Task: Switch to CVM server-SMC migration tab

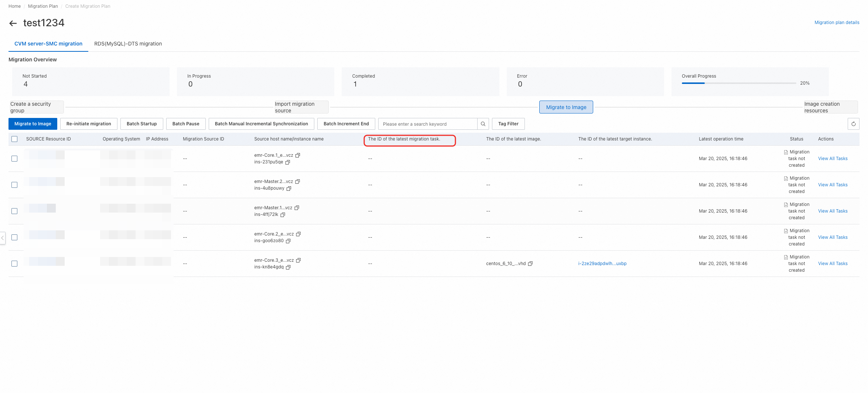Action: 48,44
